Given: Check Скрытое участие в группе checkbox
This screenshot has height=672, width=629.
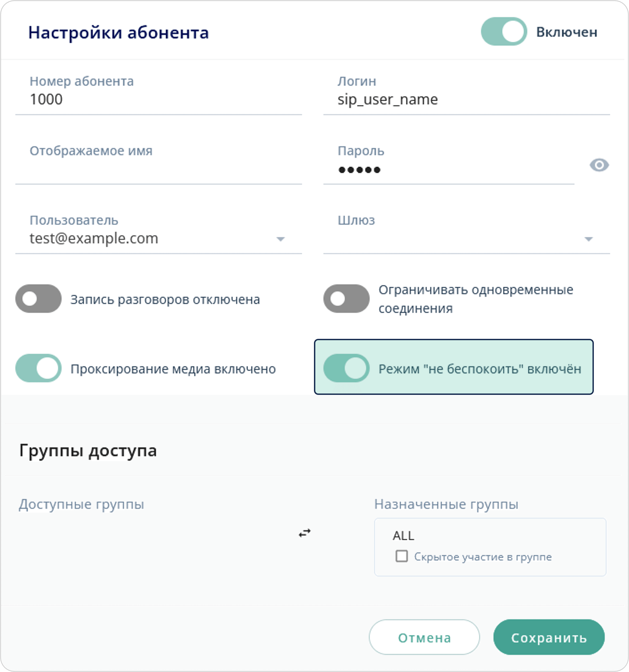Looking at the screenshot, I should pyautogui.click(x=402, y=556).
